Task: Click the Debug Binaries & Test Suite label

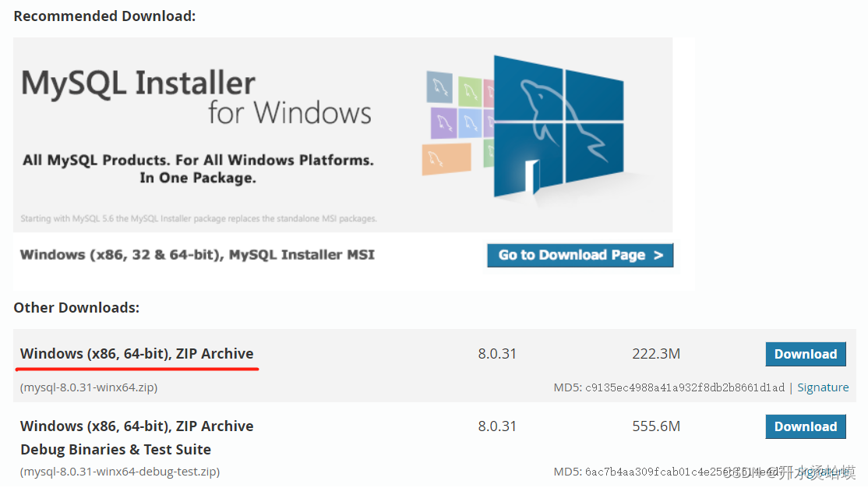Action: click(115, 450)
